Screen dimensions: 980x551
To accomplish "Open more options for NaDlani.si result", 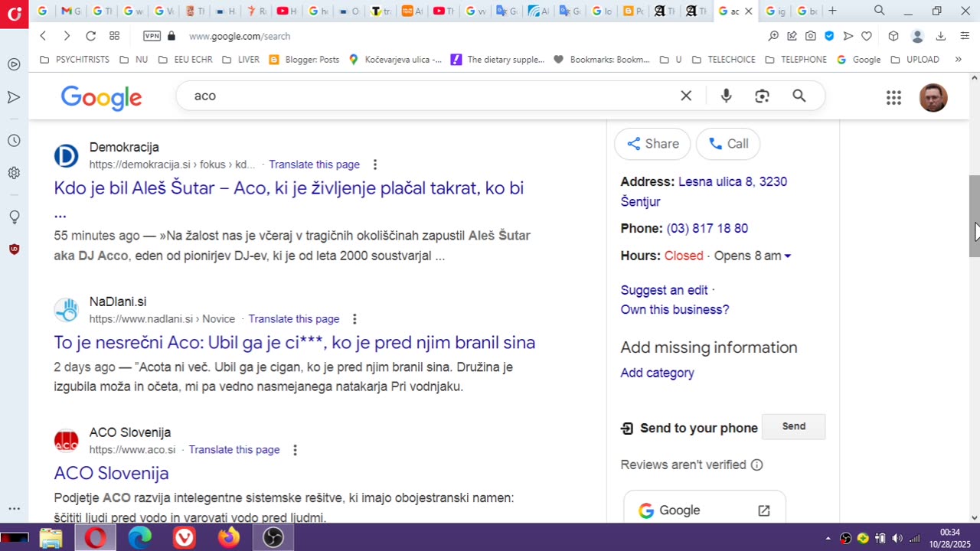I will [354, 319].
